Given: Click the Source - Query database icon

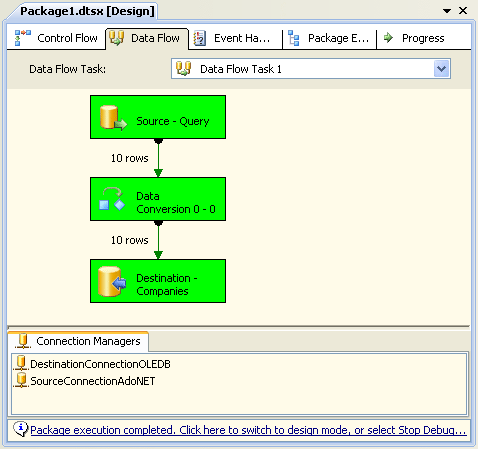Looking at the screenshot, I should coord(113,118).
